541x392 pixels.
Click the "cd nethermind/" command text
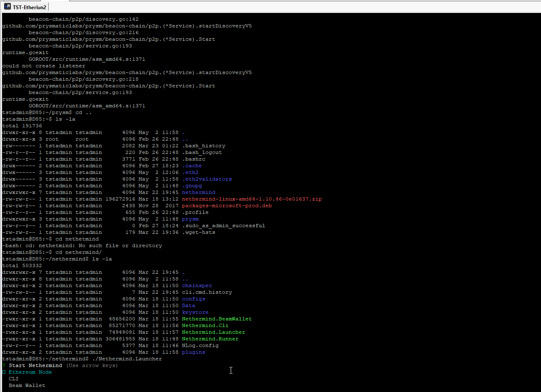click(79, 252)
